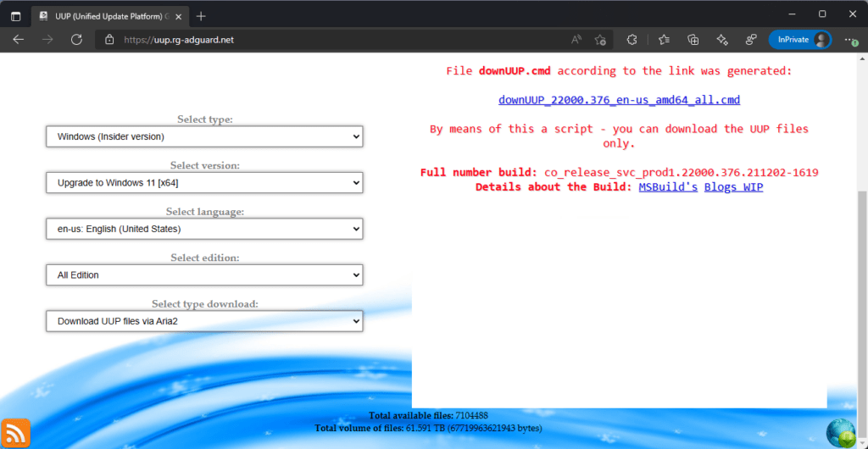Viewport: 868px width, 449px height.
Task: Click the 'Details about the Build:' label
Action: click(x=554, y=187)
